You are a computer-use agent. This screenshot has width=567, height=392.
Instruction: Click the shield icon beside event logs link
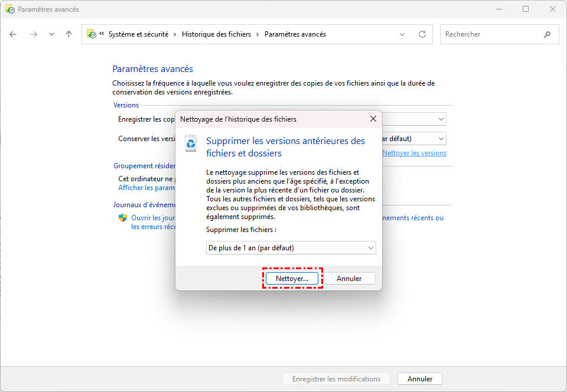pyautogui.click(x=123, y=218)
